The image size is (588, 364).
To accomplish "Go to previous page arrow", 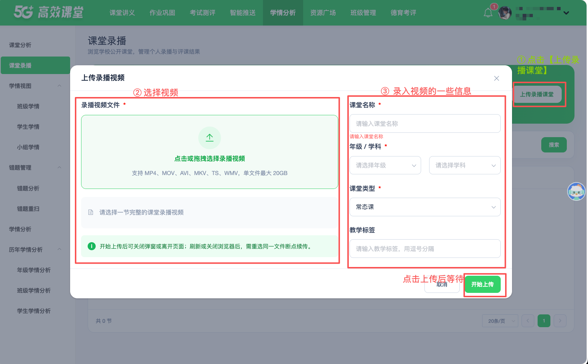I will [528, 321].
